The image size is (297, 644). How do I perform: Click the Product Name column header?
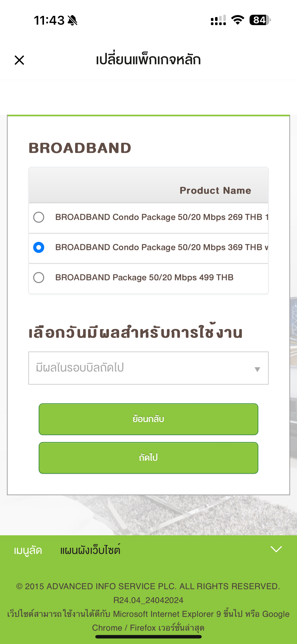pos(215,190)
